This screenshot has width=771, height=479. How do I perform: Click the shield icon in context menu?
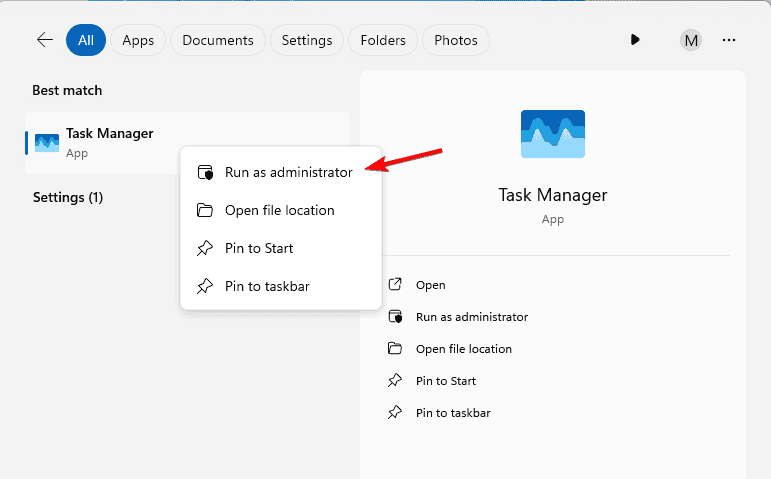coord(205,172)
